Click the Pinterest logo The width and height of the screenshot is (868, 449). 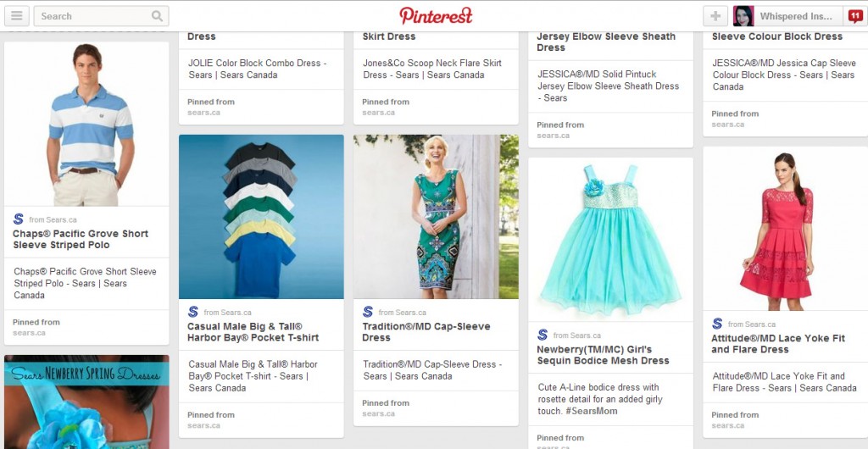[436, 16]
